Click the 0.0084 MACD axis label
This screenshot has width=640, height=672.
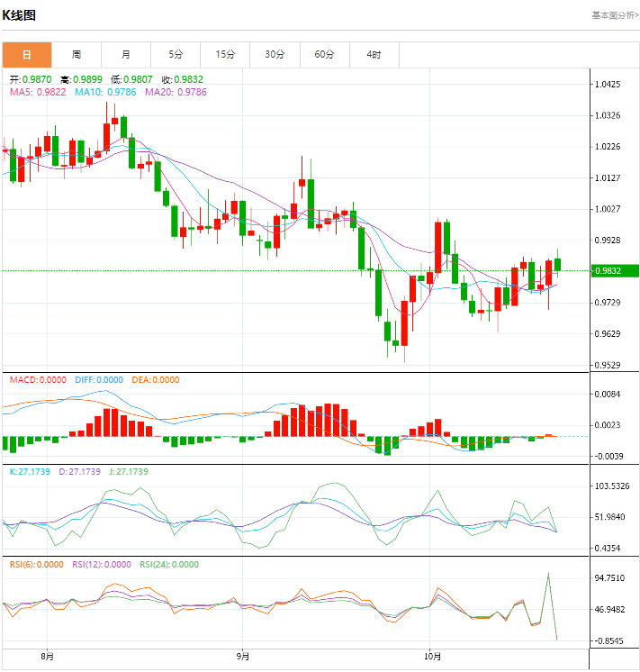coord(608,395)
